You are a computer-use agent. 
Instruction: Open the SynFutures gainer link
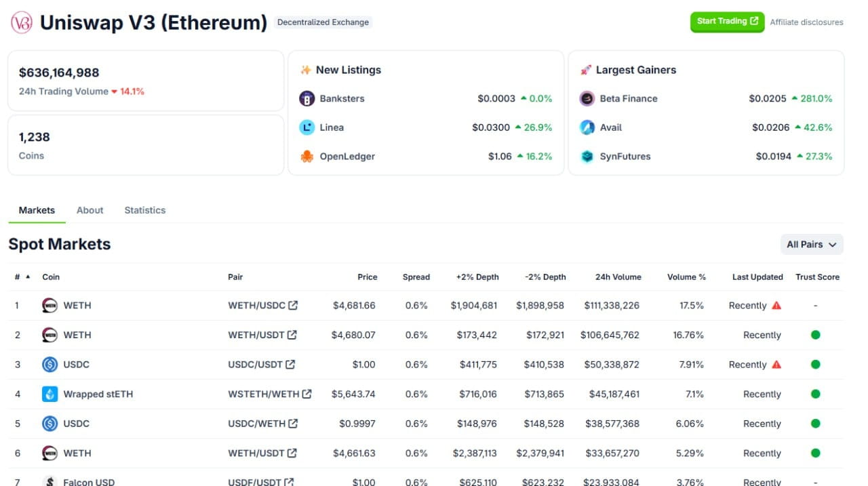click(625, 157)
